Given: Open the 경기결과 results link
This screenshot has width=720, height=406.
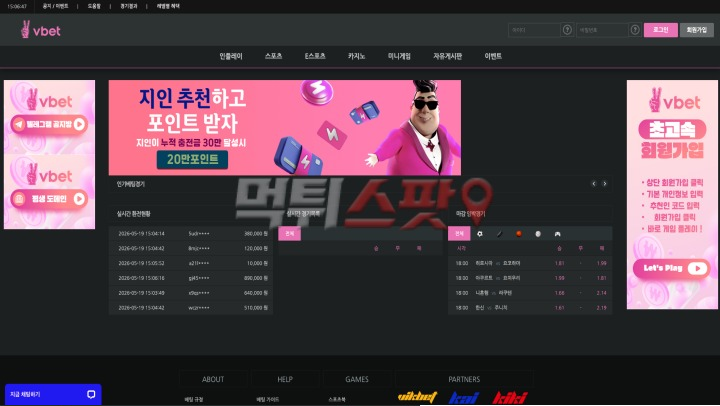Looking at the screenshot, I should [x=129, y=6].
